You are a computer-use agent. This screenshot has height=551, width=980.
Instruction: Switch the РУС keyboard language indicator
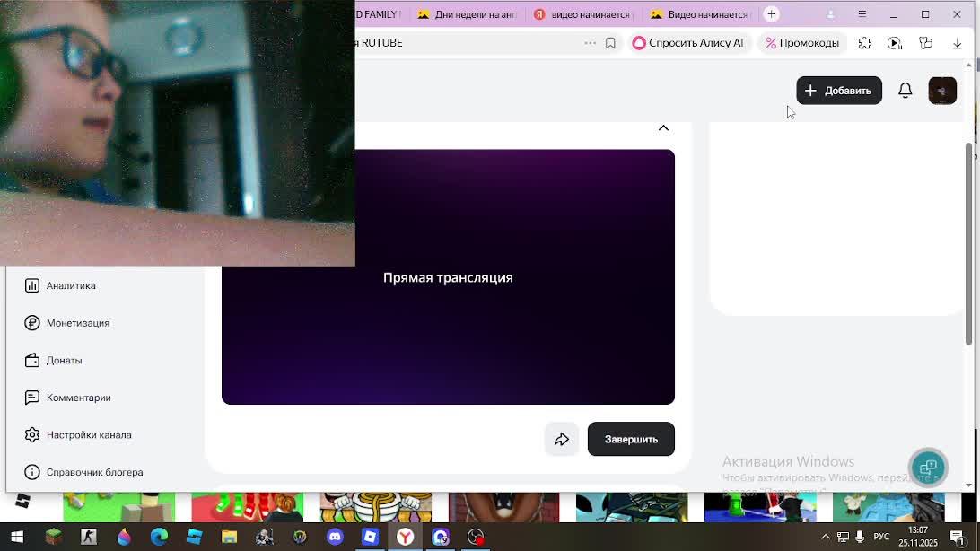(881, 537)
